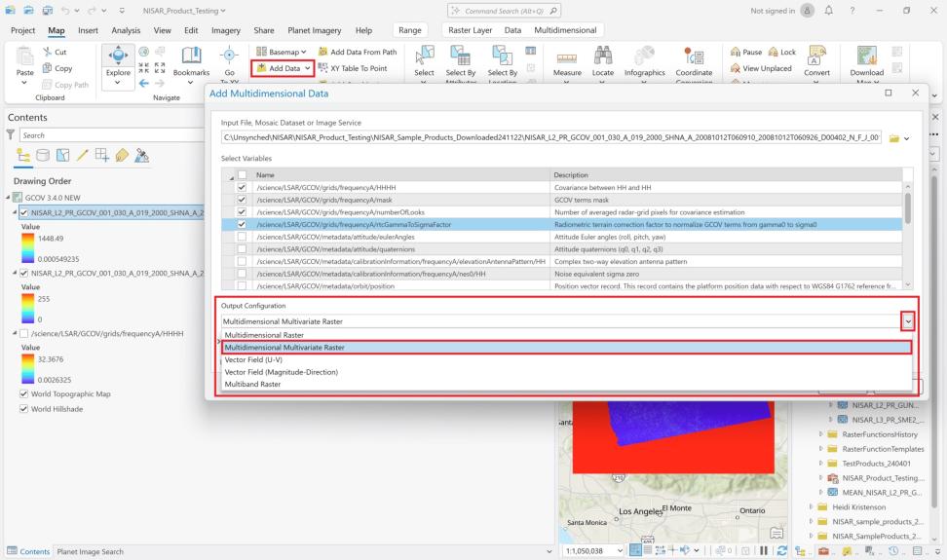Open the Project tab
947x560 pixels.
point(23,30)
